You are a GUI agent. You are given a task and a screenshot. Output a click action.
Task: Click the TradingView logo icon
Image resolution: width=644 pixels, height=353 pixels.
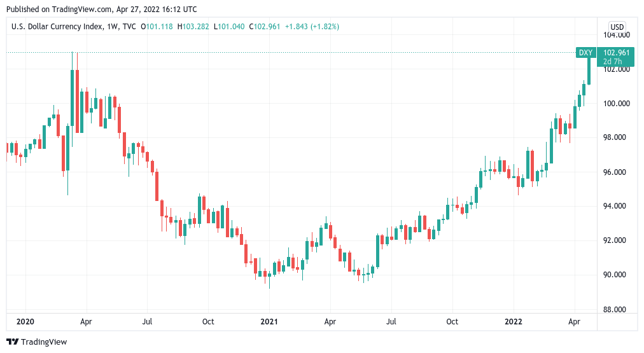pyautogui.click(x=13, y=342)
